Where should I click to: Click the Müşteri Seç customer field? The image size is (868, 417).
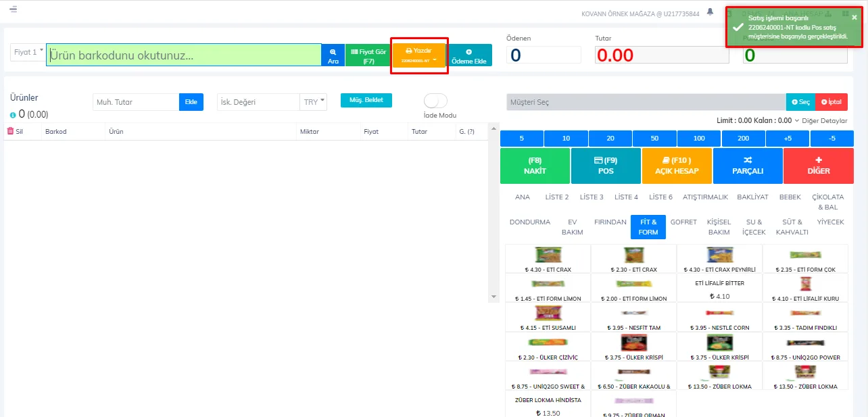(646, 102)
